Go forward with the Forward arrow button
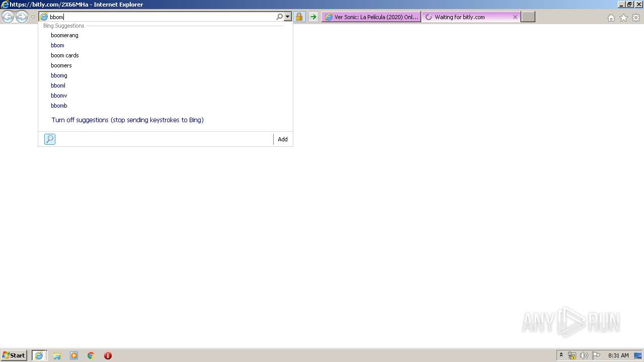 (22, 17)
